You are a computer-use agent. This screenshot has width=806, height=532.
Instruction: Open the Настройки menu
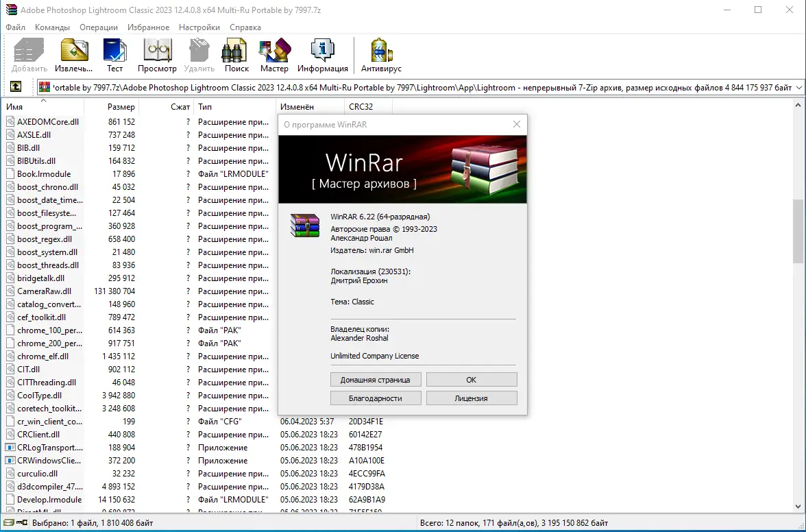click(x=199, y=27)
